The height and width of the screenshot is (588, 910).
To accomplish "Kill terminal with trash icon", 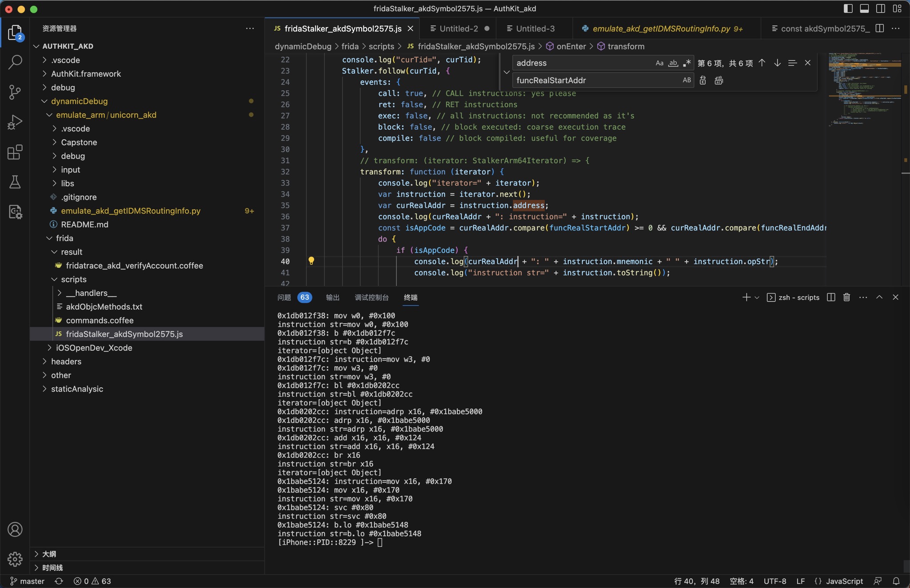I will 846,297.
